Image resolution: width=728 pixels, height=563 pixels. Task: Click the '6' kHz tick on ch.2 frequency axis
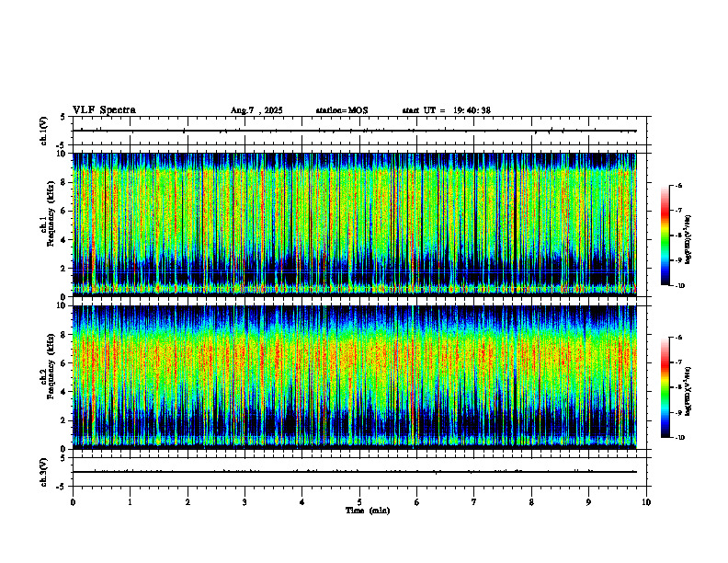64,363
